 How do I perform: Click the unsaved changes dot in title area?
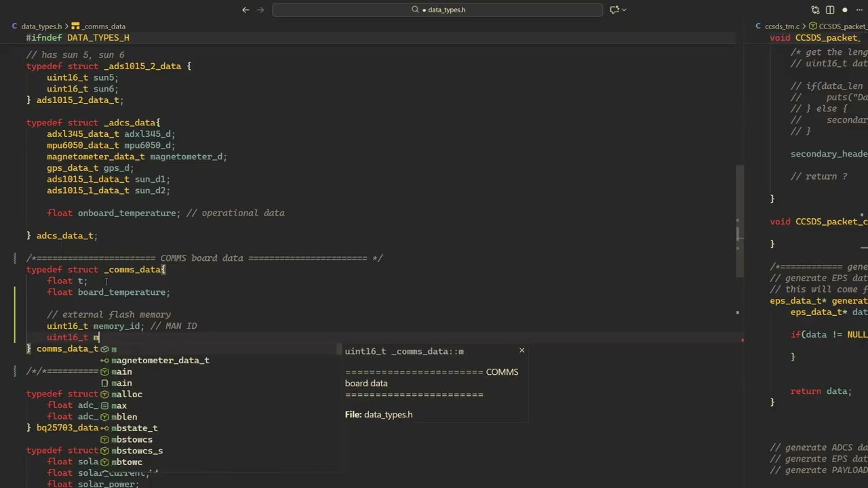844,10
